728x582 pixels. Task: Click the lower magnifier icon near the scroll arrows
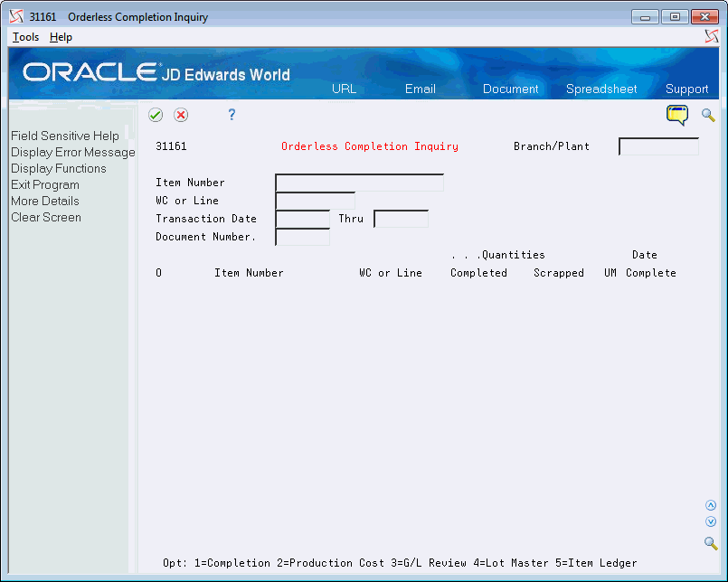click(x=710, y=542)
